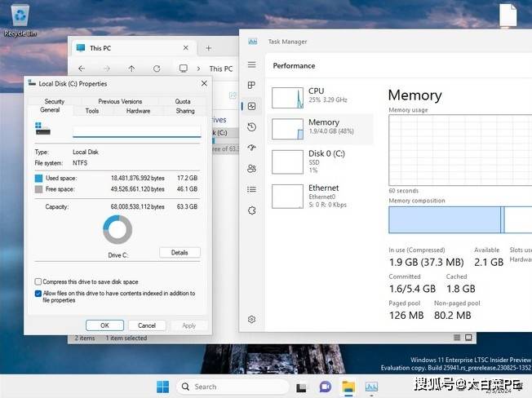This screenshot has height=398, width=532.
Task: Click the monitor icon in Explorer address bar
Action: click(x=184, y=69)
